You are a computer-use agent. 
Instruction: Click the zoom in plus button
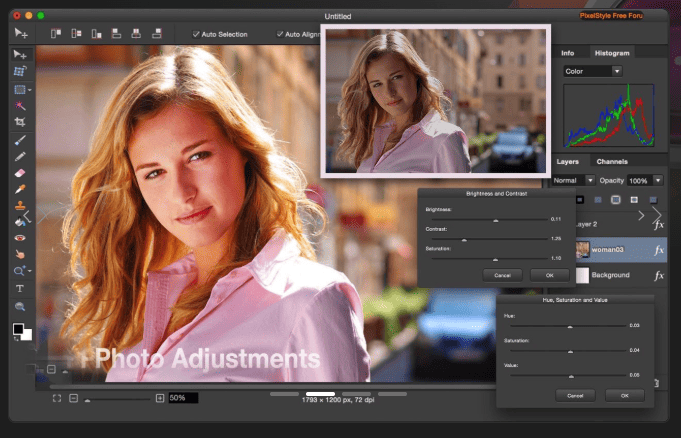[x=160, y=398]
